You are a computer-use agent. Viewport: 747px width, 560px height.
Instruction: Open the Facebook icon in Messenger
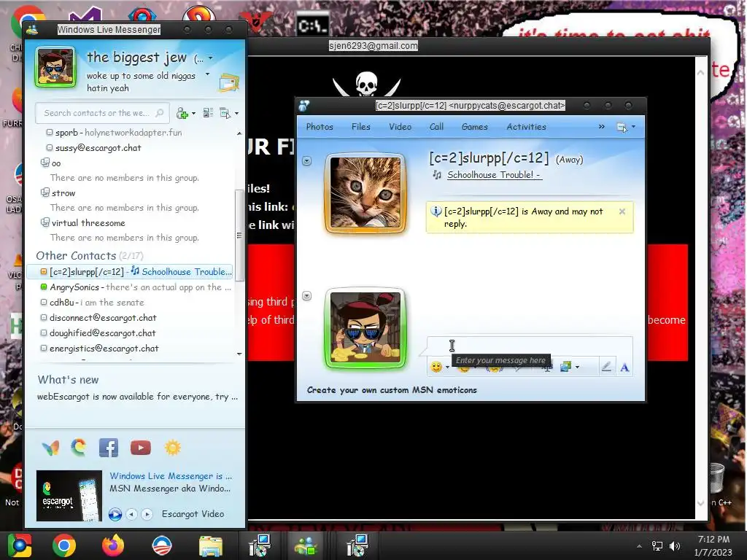[x=109, y=448]
